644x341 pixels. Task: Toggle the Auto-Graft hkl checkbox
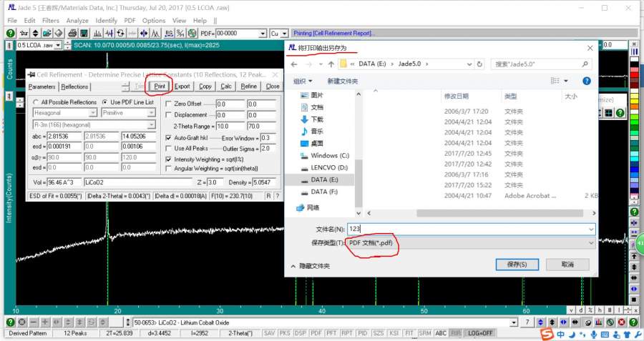(168, 138)
